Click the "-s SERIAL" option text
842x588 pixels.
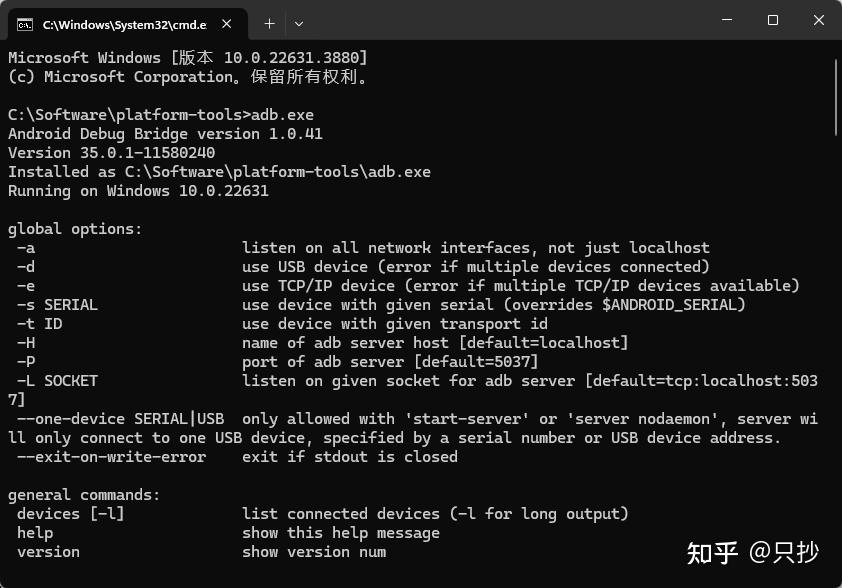point(57,305)
